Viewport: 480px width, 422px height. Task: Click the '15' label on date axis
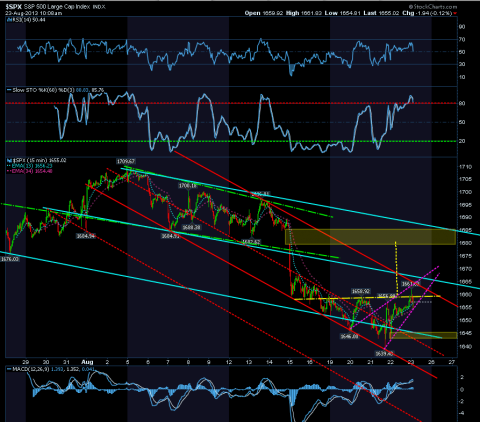[290, 362]
